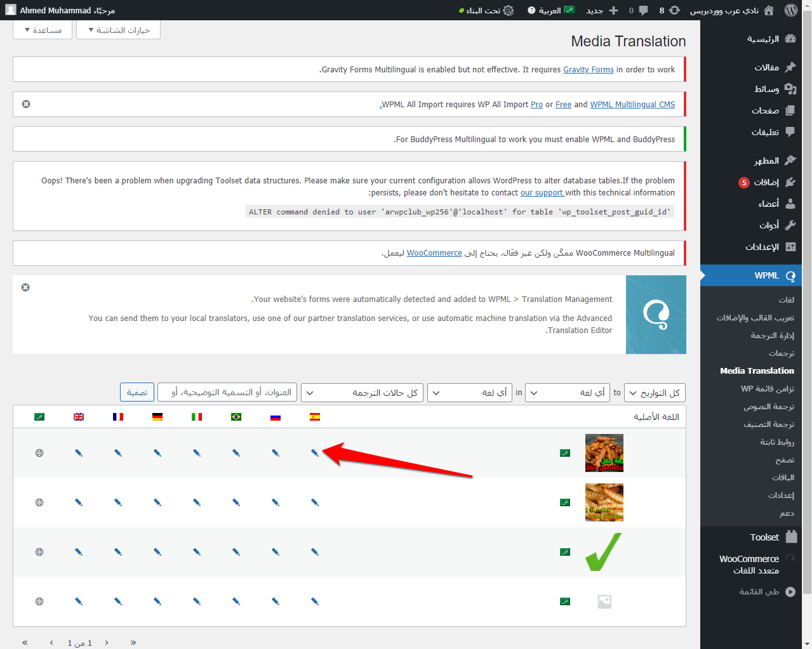
Task: Open the our support link
Action: coord(542,193)
